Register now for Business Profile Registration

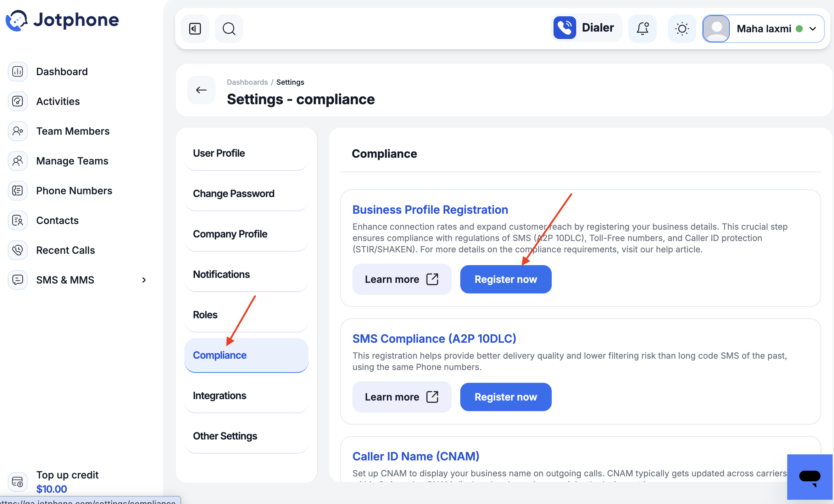coord(506,279)
